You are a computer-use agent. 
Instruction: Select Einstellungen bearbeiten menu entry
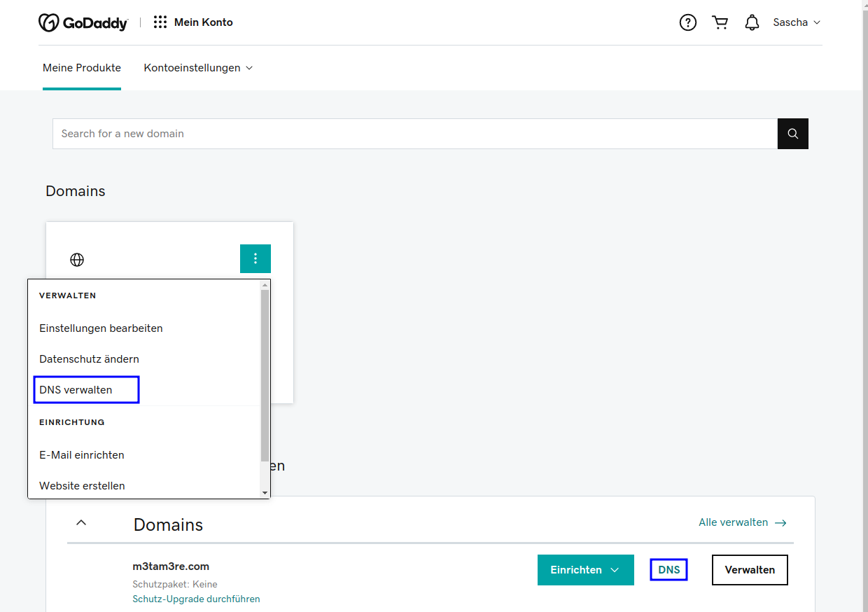(101, 328)
